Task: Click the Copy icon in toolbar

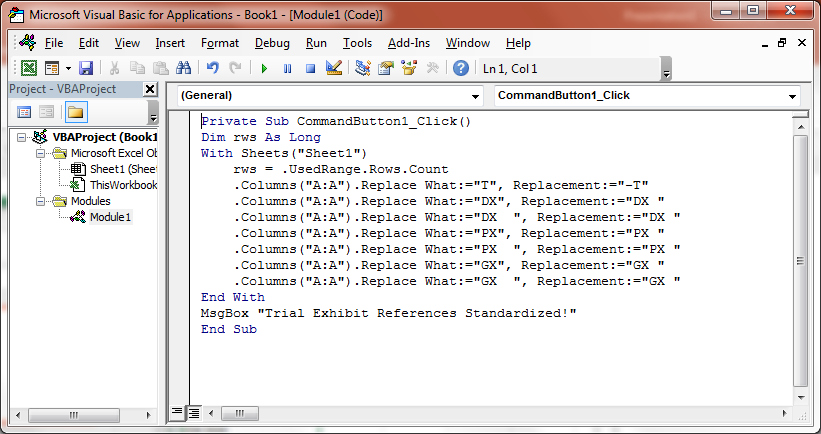Action: point(137,68)
